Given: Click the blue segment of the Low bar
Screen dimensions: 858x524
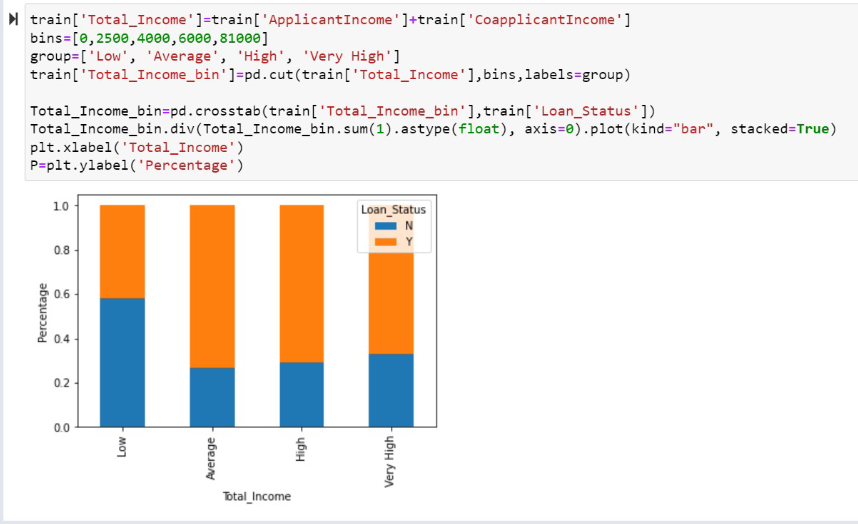Looking at the screenshot, I should [x=122, y=362].
